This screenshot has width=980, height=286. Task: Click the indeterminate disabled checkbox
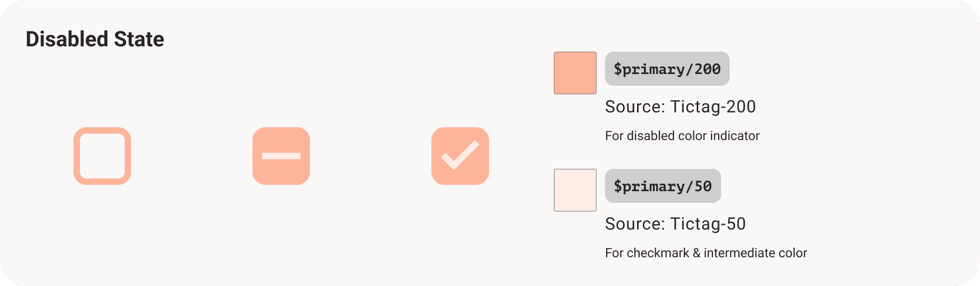click(x=281, y=156)
